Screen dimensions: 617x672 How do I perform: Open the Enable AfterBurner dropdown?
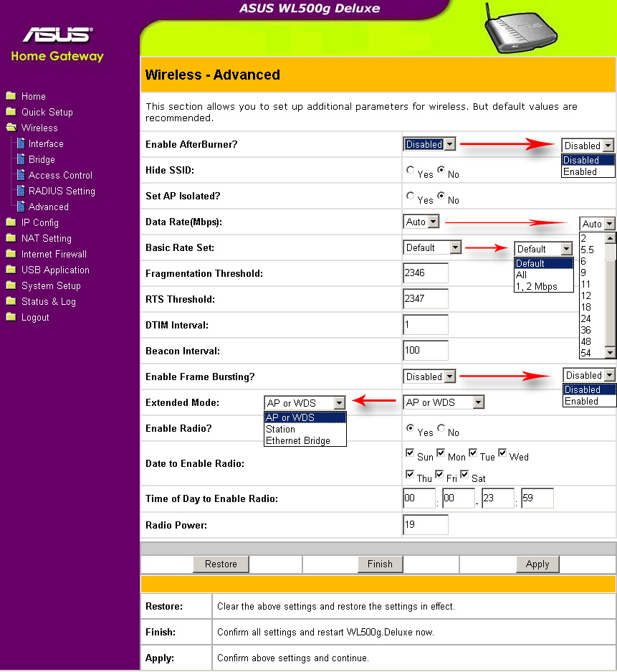pyautogui.click(x=429, y=144)
